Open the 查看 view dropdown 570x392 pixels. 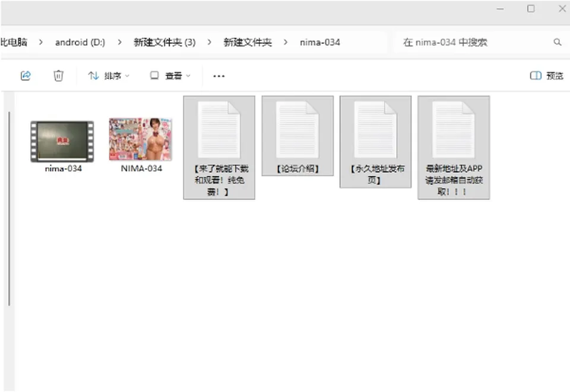[170, 75]
